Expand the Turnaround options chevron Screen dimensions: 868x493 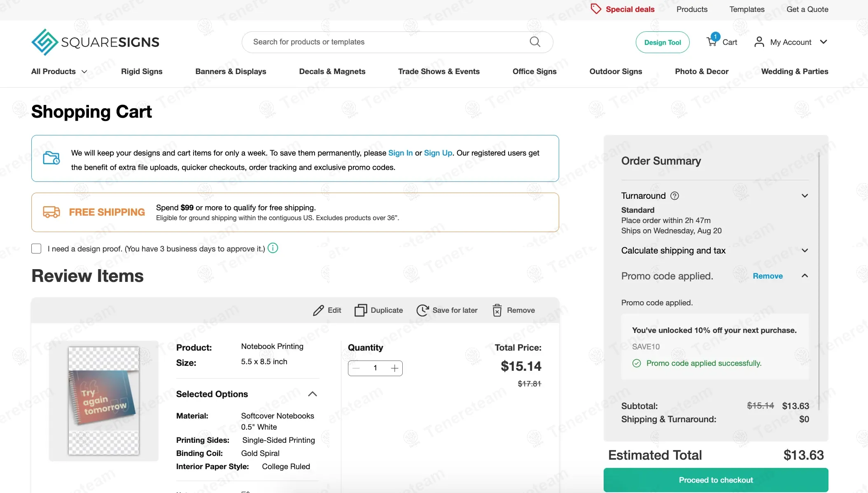(x=805, y=196)
